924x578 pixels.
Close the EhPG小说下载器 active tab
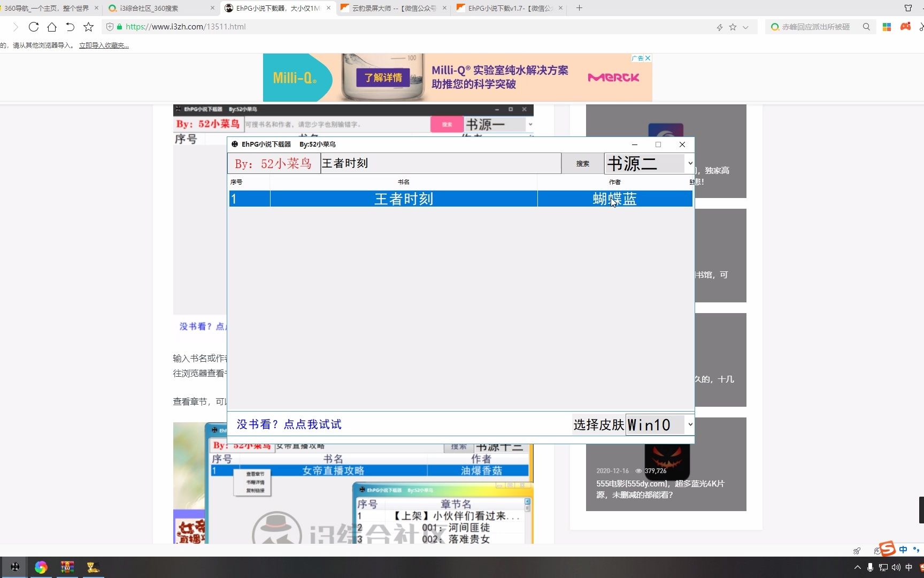pyautogui.click(x=328, y=8)
